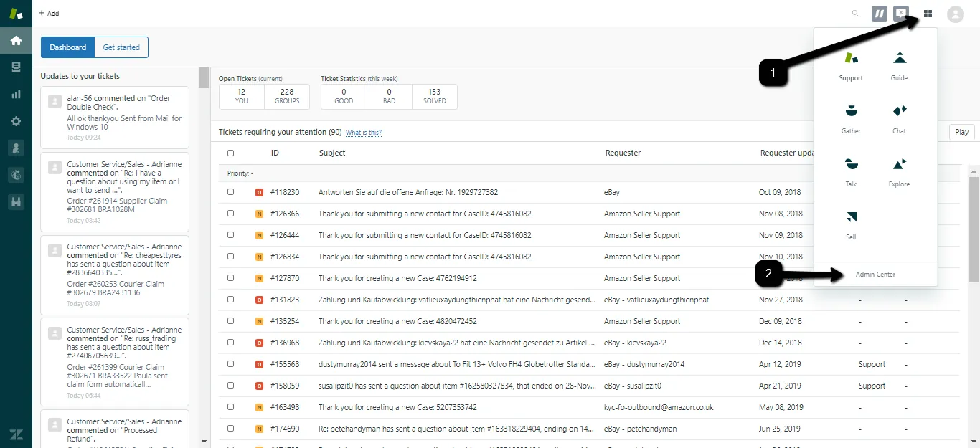Click avatar icon in alan-56 update card
This screenshot has height=448, width=980.
click(55, 101)
